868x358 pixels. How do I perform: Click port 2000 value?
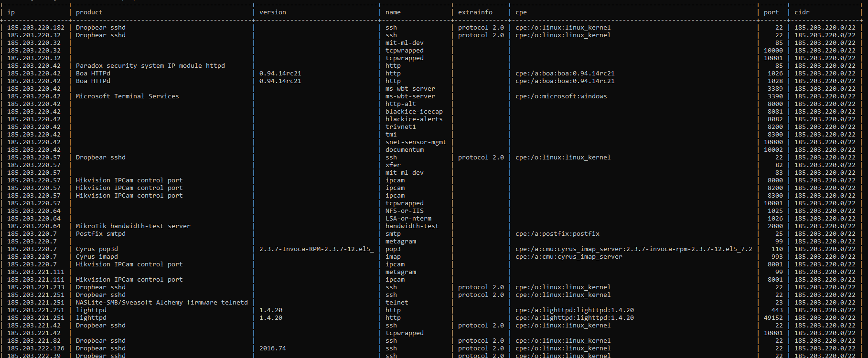[x=775, y=226]
